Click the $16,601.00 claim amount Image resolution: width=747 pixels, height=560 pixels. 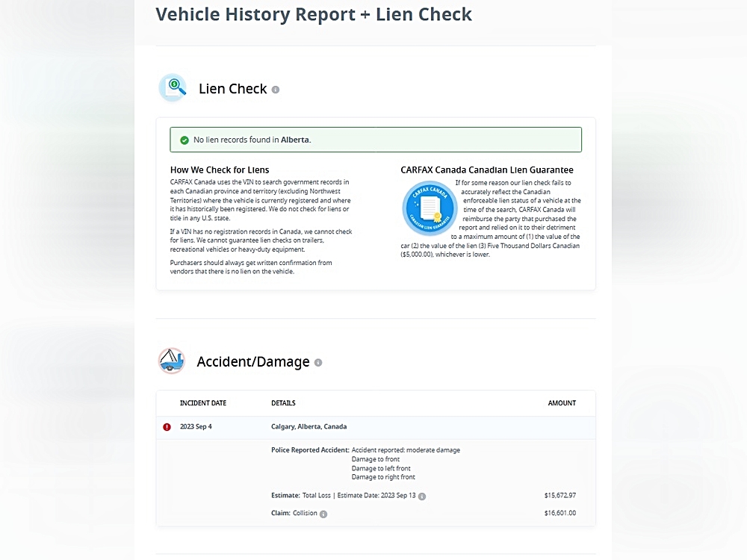pos(560,514)
